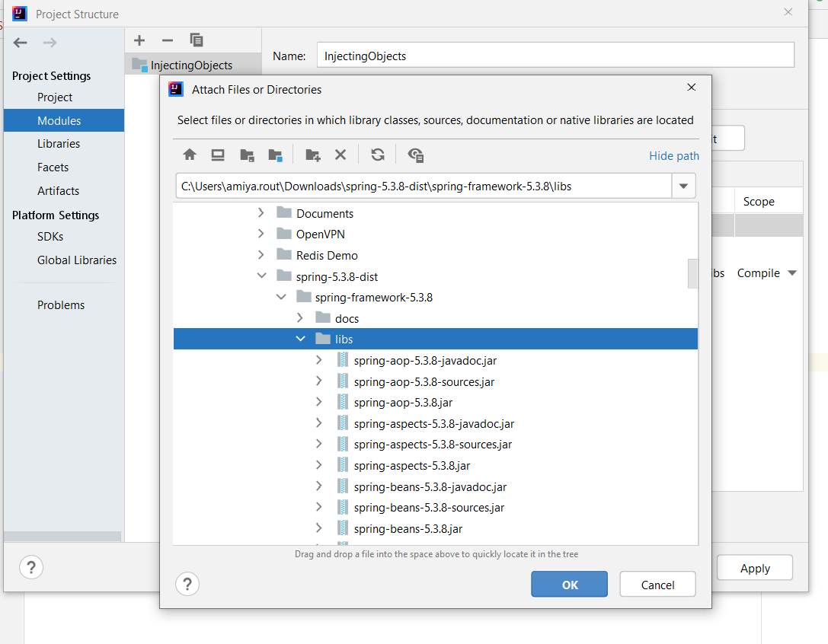The height and width of the screenshot is (644, 828).
Task: Open SDKs platform settings
Action: point(50,237)
